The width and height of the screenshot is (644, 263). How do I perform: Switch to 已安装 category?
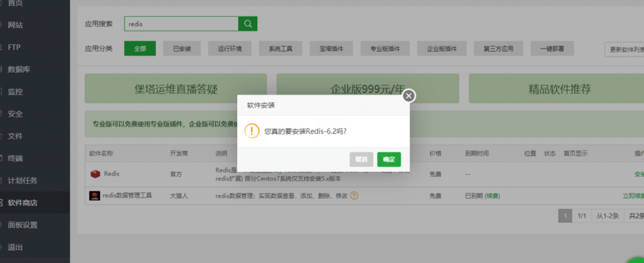click(182, 48)
